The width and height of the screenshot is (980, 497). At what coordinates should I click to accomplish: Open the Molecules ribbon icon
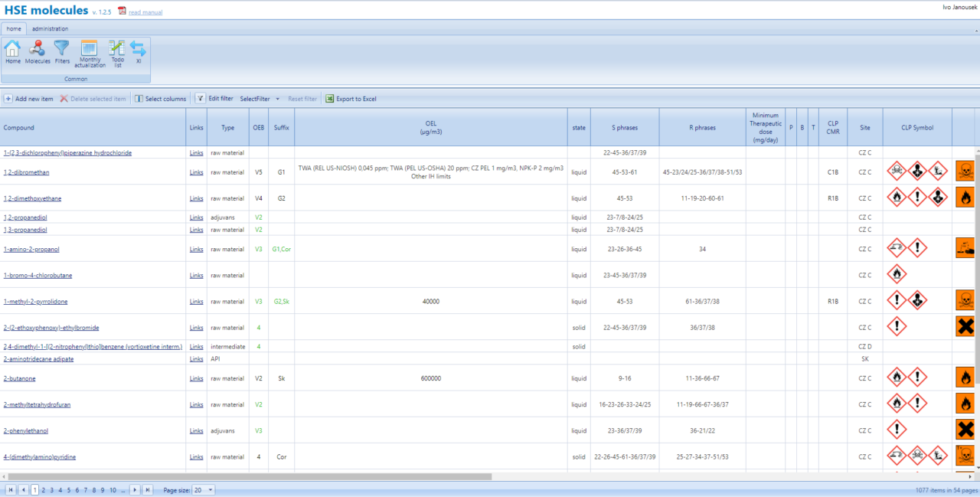point(38,52)
